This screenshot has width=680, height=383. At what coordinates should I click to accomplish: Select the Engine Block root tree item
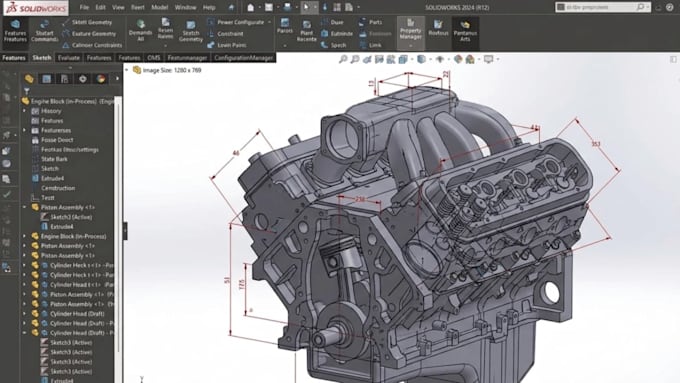(x=68, y=101)
